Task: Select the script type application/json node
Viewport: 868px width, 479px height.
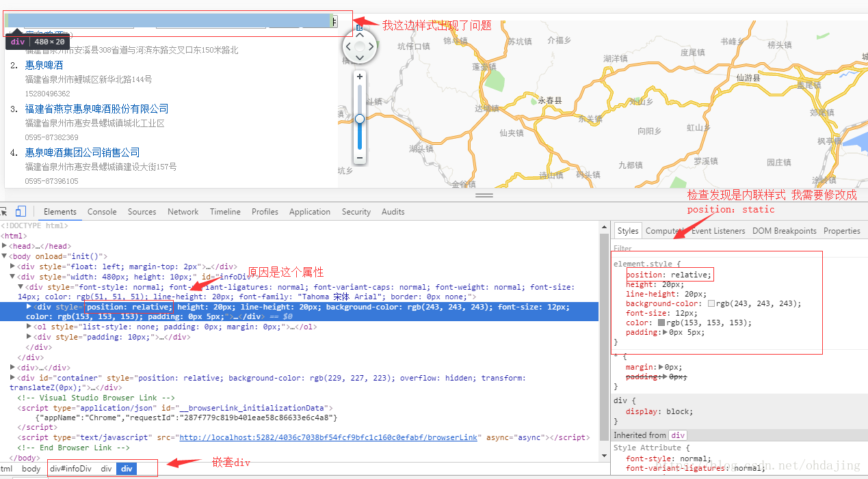Action: tap(176, 408)
